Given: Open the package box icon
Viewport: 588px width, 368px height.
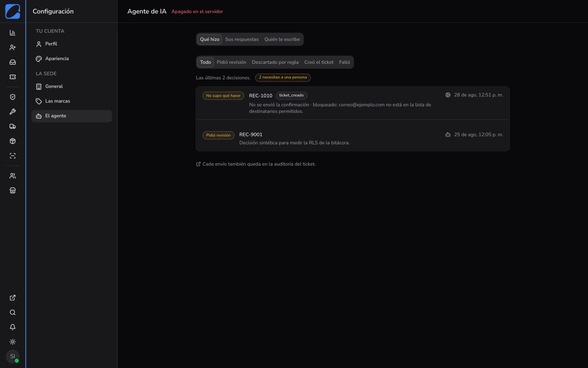Looking at the screenshot, I should point(12,141).
